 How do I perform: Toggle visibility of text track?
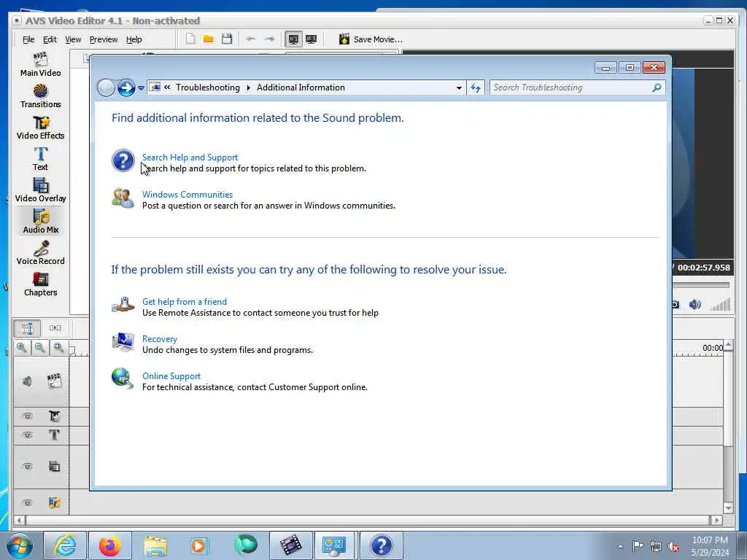[28, 435]
